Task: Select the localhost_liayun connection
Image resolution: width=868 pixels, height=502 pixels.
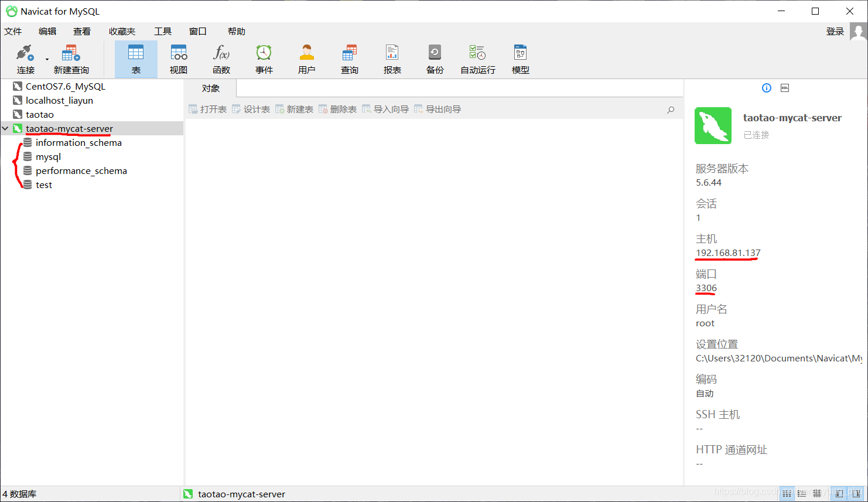Action: 59,100
